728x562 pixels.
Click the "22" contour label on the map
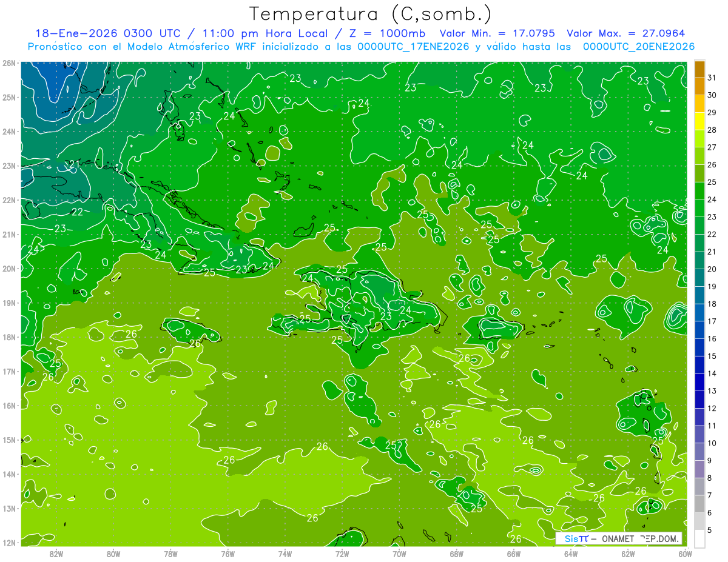click(x=77, y=212)
